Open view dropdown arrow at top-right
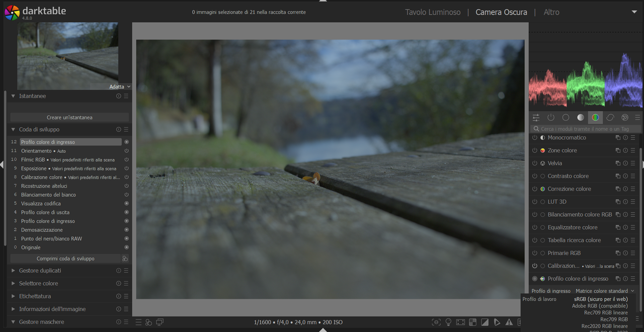This screenshot has height=332, width=644. [x=634, y=12]
